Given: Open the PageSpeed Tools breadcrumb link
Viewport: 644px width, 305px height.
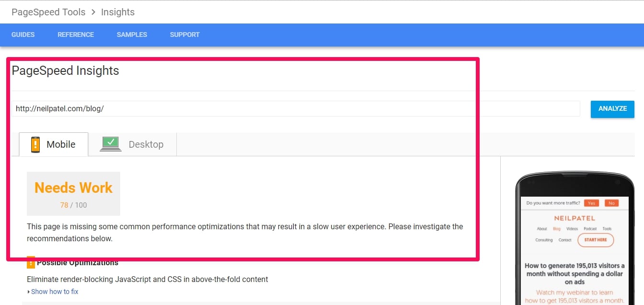Looking at the screenshot, I should point(48,12).
